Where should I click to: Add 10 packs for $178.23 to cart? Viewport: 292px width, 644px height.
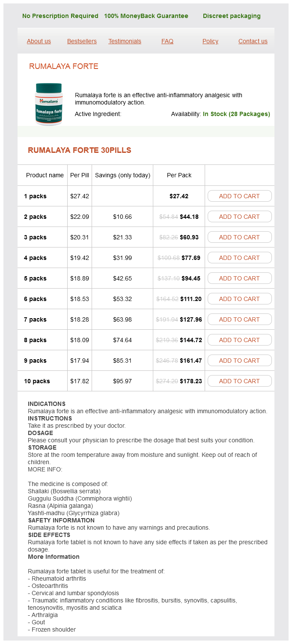(239, 381)
